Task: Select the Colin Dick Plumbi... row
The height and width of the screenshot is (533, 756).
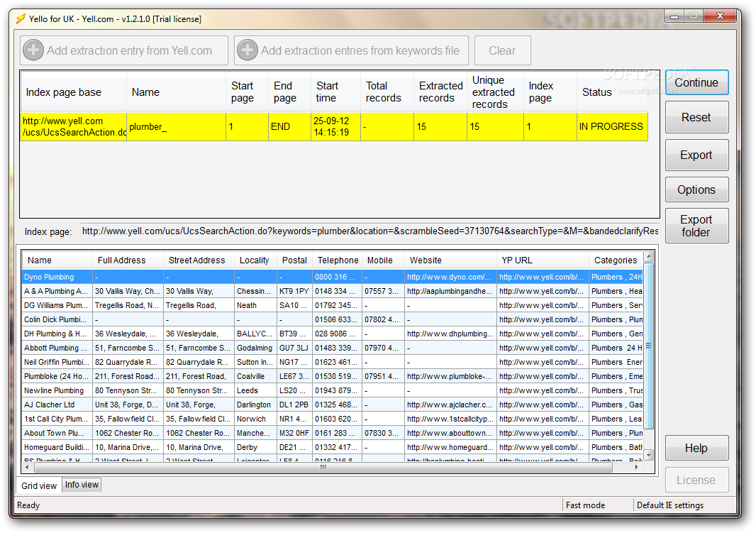Action: tap(333, 320)
